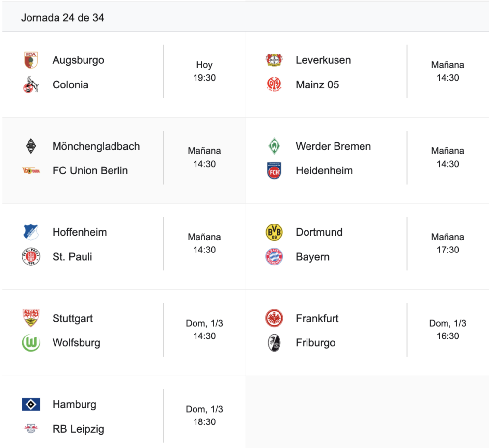
Task: Click the Hoy 19:30 match time
Action: pyautogui.click(x=204, y=71)
